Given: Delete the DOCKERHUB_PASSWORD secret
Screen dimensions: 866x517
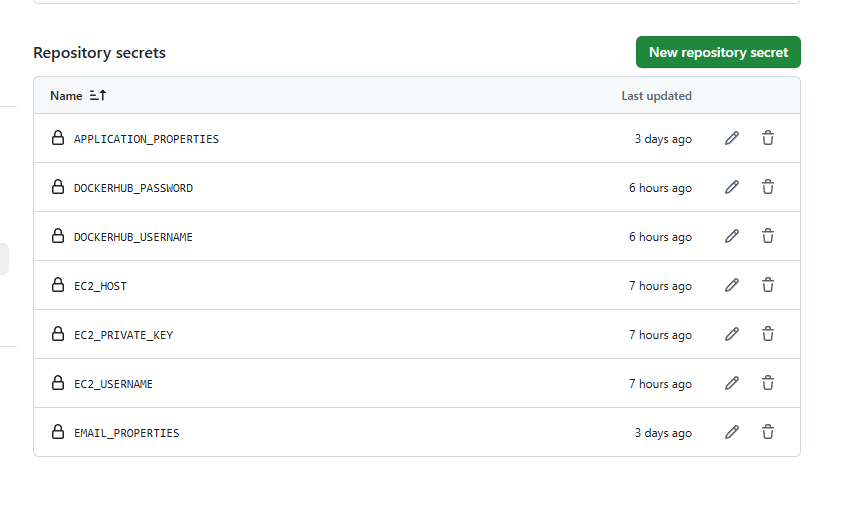Looking at the screenshot, I should pos(768,187).
